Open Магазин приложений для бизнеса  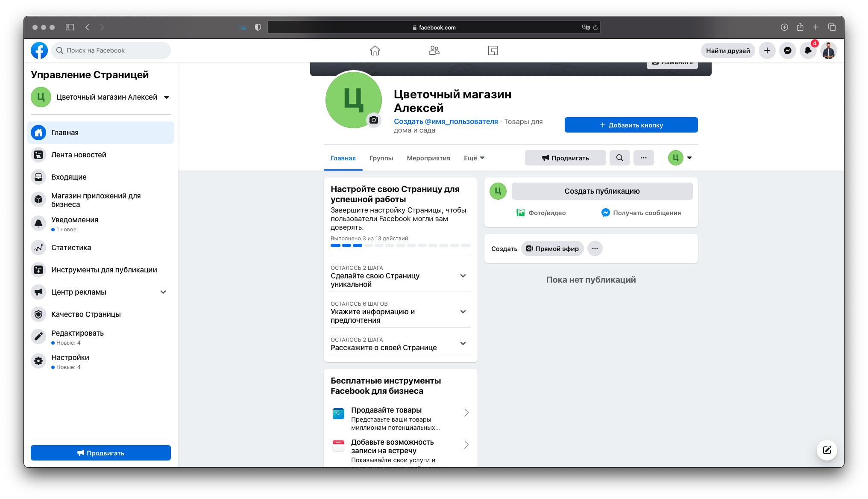[101, 200]
